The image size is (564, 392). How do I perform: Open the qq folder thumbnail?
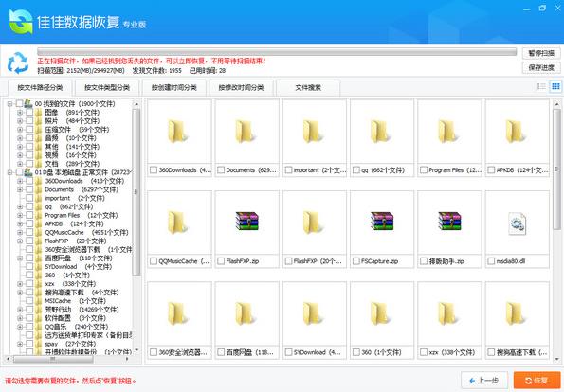click(x=380, y=132)
